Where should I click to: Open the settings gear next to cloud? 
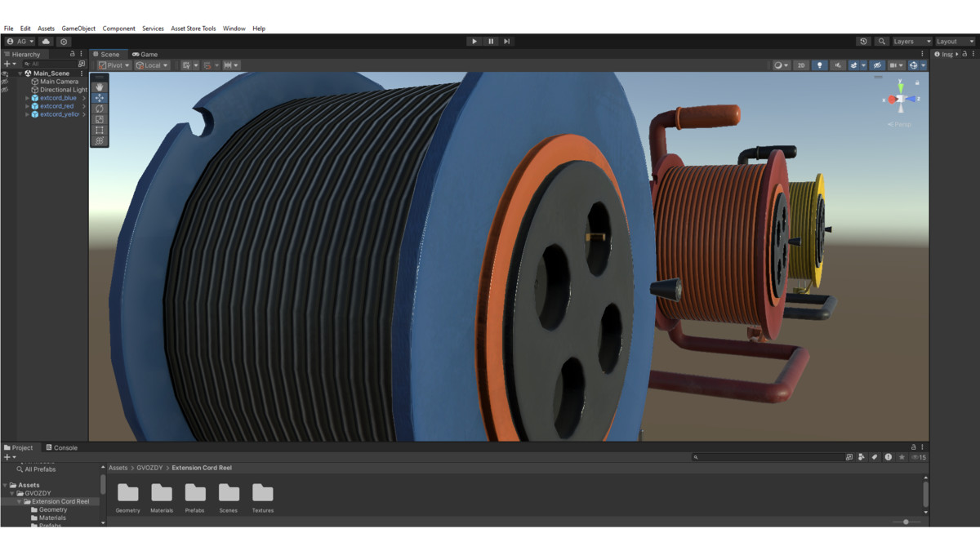tap(64, 42)
